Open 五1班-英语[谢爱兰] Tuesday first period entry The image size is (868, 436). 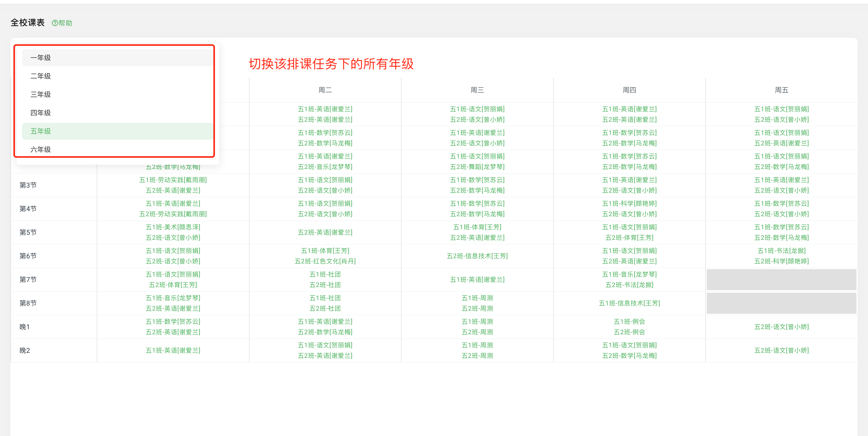coord(324,109)
